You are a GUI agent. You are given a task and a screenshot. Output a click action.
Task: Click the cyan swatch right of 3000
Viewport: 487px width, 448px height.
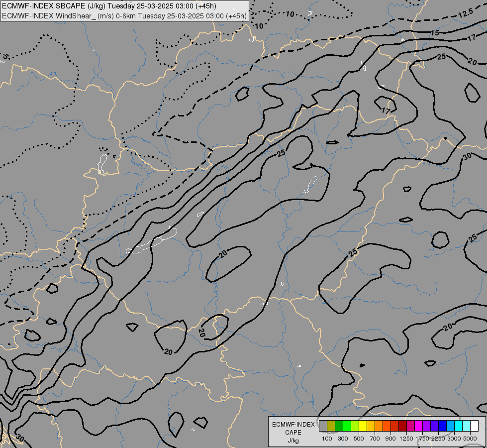[459, 426]
